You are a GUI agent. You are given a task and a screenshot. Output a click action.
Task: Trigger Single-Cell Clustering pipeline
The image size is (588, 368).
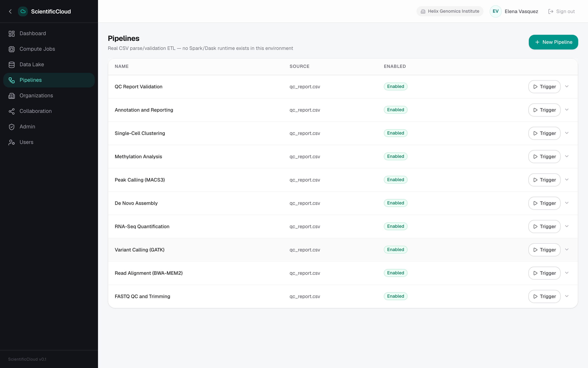[x=544, y=133]
